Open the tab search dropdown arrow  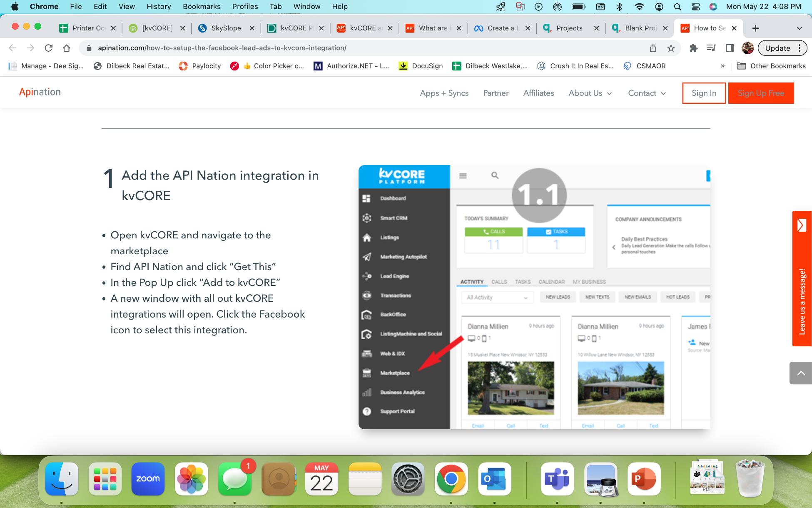(x=799, y=28)
